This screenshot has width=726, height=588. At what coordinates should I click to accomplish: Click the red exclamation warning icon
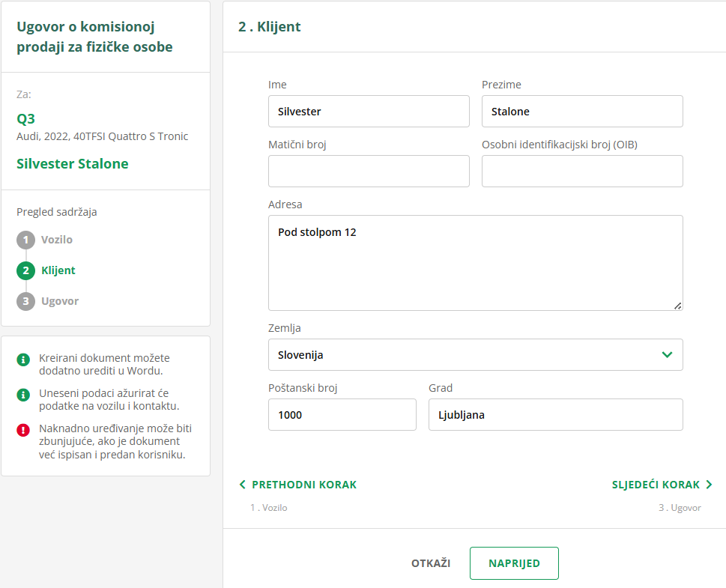pyautogui.click(x=23, y=429)
